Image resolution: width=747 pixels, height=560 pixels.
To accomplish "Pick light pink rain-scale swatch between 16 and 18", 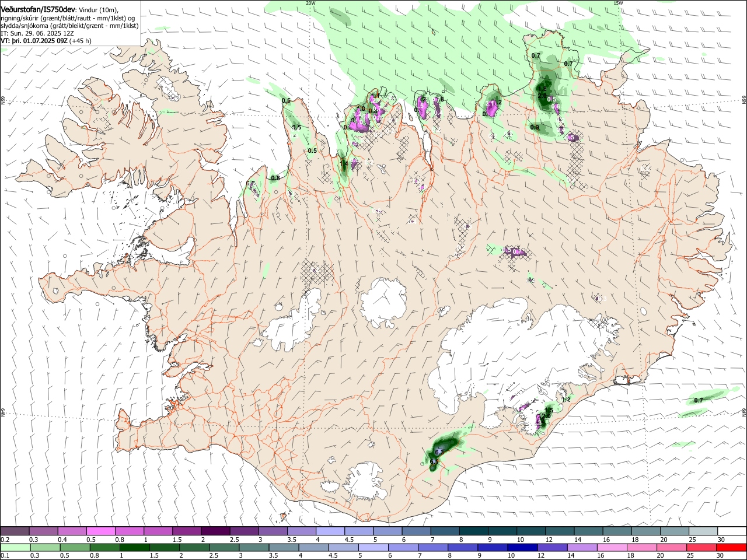I will click(612, 548).
